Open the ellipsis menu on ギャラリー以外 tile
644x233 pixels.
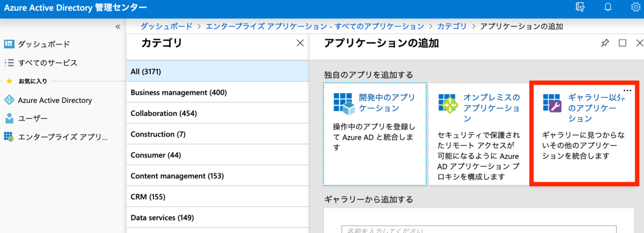(x=628, y=91)
